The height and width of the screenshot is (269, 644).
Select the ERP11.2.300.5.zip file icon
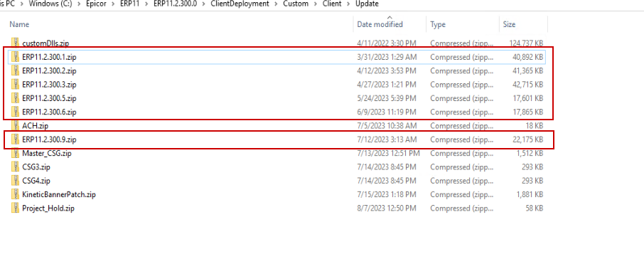(x=15, y=98)
